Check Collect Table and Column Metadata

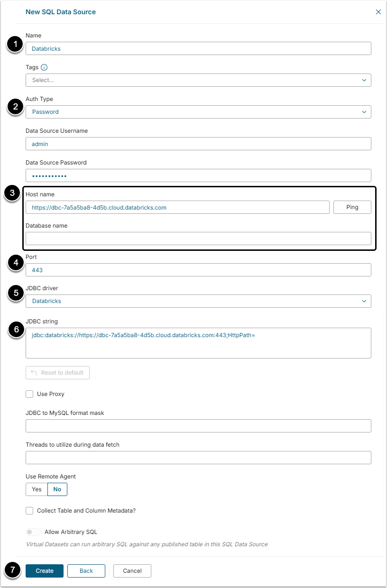pos(29,511)
